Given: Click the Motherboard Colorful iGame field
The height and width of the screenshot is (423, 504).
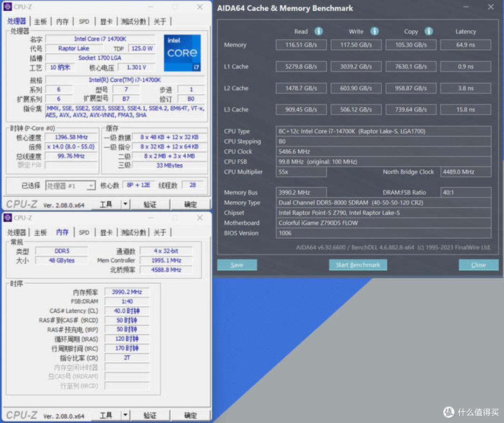Looking at the screenshot, I should tap(384, 223).
